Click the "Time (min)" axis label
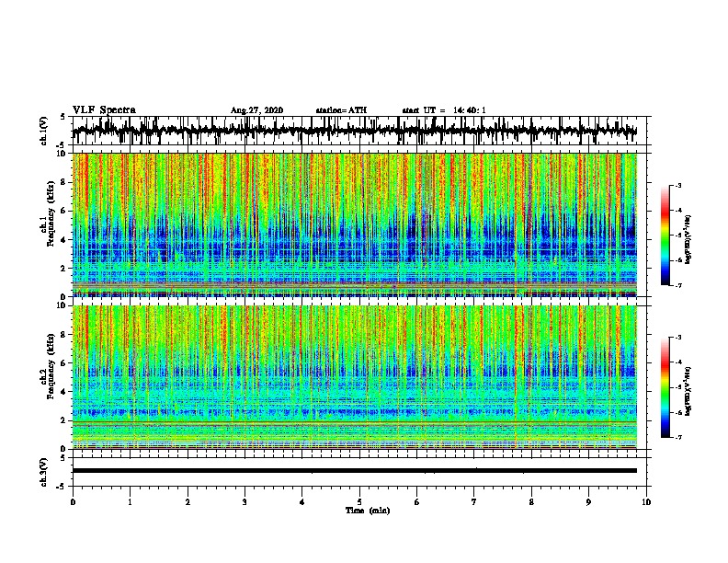Viewport: 728px width, 563px height. (x=368, y=511)
